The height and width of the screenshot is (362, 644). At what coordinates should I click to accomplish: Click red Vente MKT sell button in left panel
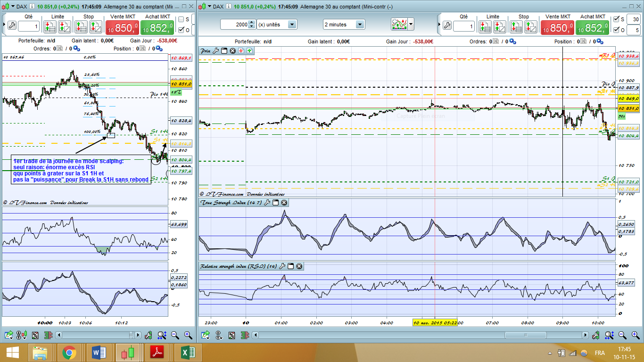pos(122,28)
